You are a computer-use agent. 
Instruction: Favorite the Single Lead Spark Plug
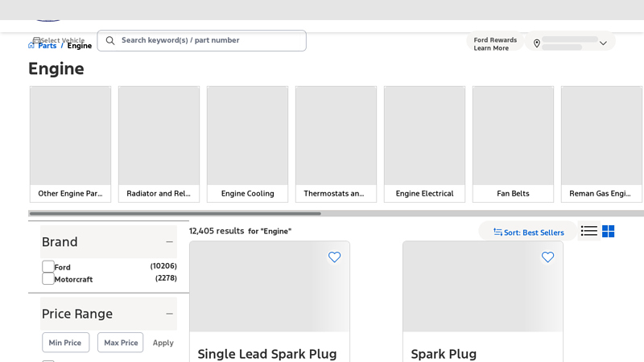[x=334, y=257]
